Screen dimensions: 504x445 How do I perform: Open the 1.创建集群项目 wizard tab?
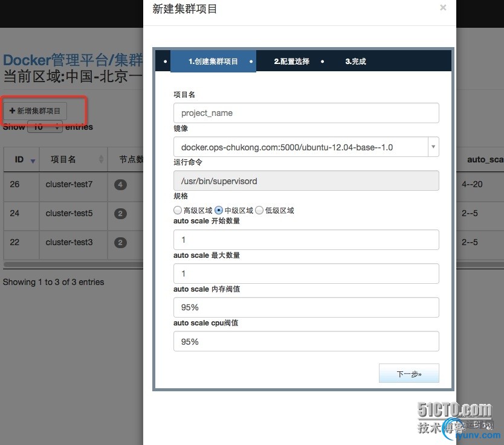(213, 62)
